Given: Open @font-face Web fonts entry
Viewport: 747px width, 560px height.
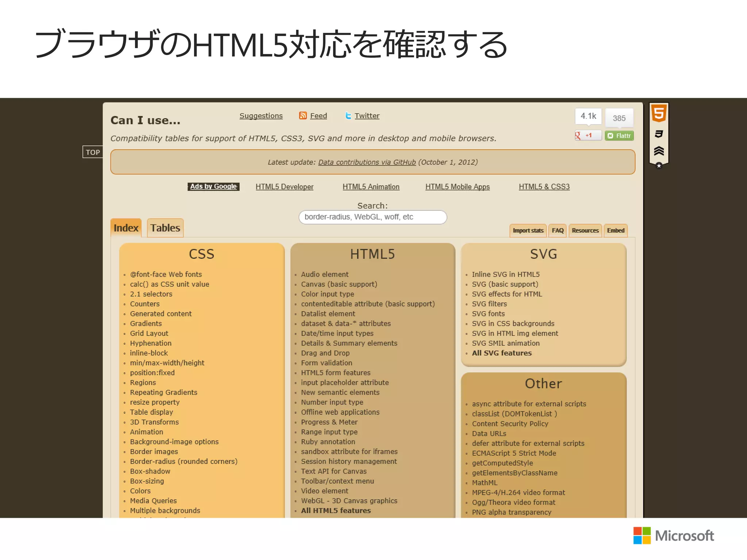Looking at the screenshot, I should click(x=166, y=274).
